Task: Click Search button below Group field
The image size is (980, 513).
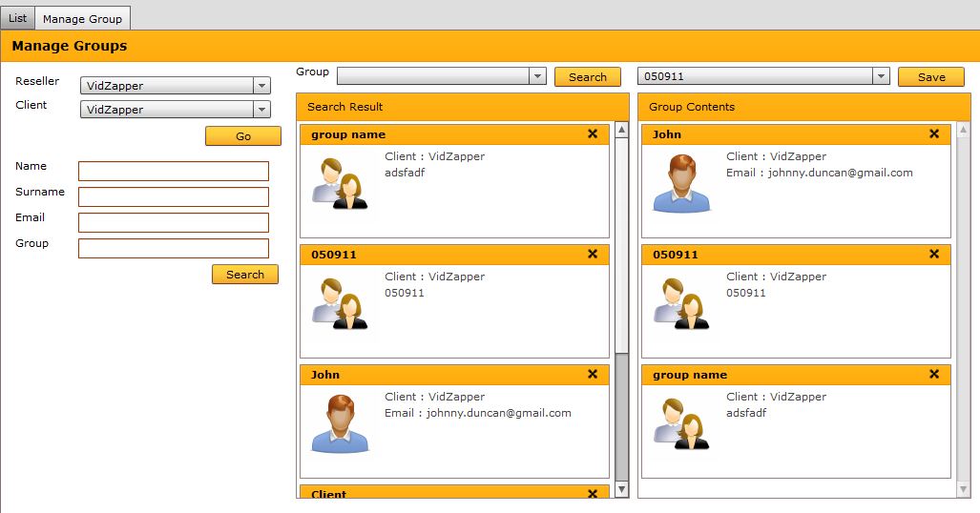Action: 245,275
